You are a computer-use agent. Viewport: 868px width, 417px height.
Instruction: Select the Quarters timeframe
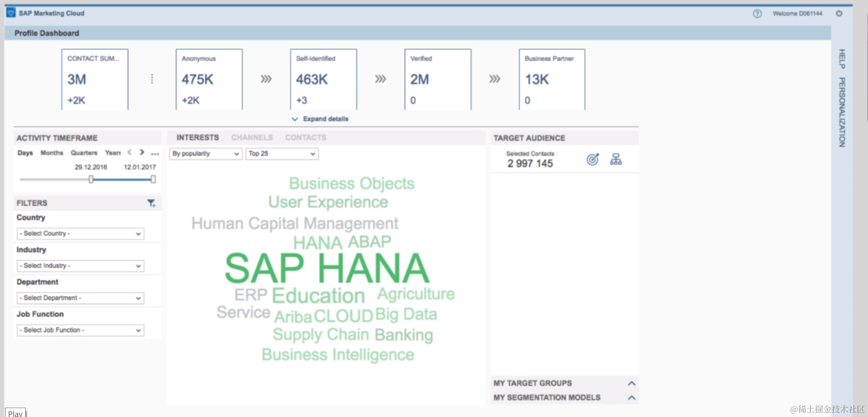tap(84, 153)
